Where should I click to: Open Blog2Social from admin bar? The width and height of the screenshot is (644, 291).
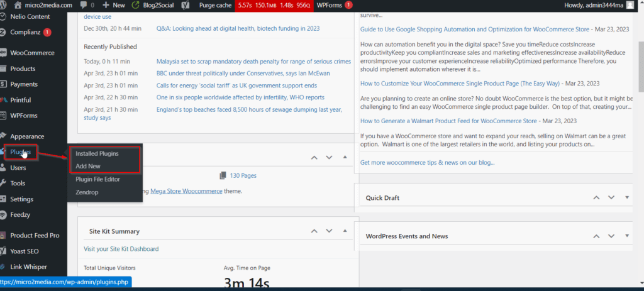pos(152,5)
